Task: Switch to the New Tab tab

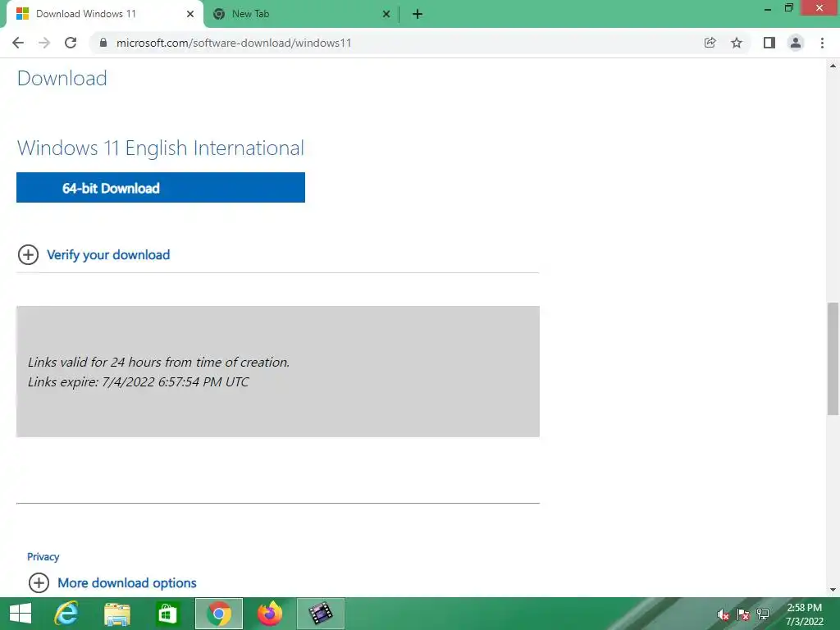Action: tap(302, 14)
